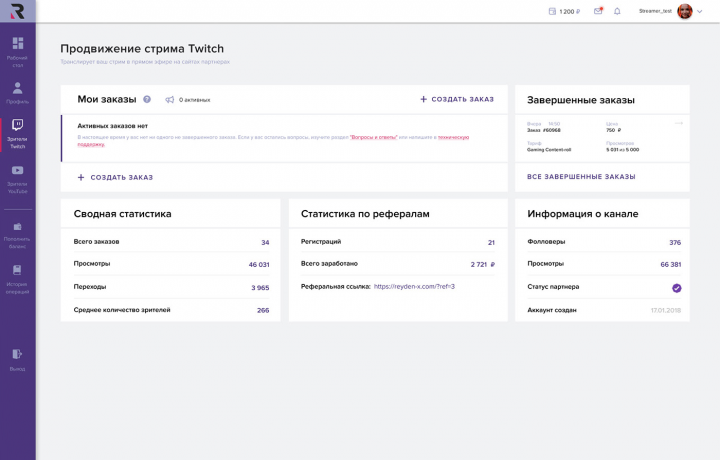Select the Зрители Twitch sidebar icon
This screenshot has width=720, height=460.
[18, 125]
